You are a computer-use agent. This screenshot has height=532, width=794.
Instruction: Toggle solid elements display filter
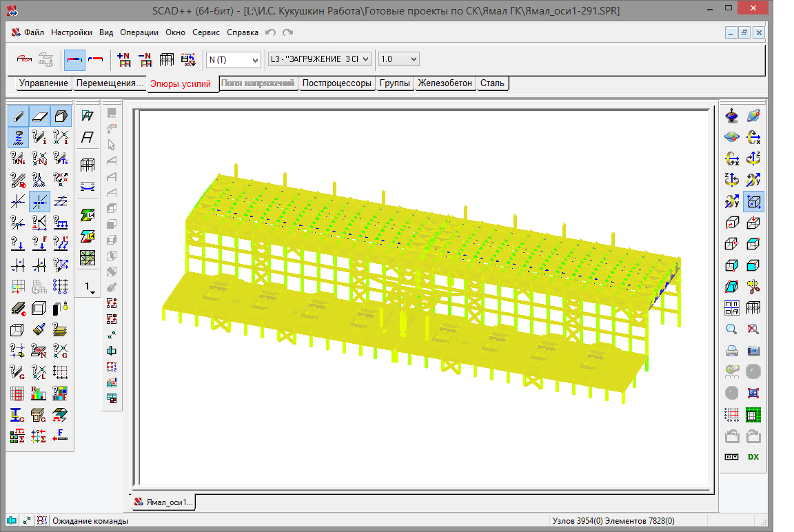pyautogui.click(x=61, y=116)
